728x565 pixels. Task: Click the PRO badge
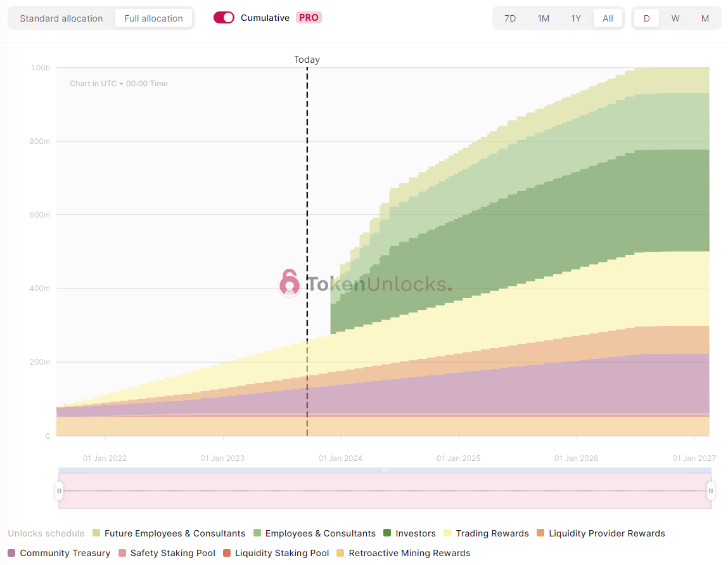pos(309,18)
